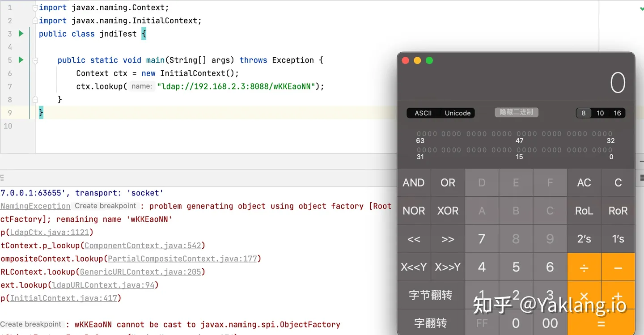Image resolution: width=644 pixels, height=335 pixels.
Task: Click the AND calculator key
Action: [x=414, y=182]
